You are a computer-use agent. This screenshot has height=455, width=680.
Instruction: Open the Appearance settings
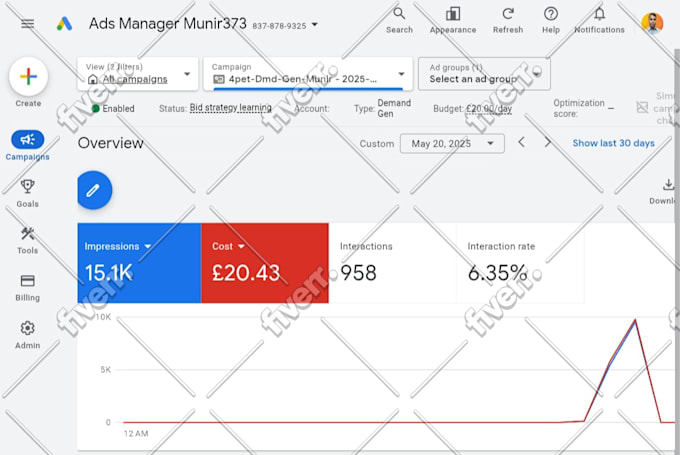point(453,20)
